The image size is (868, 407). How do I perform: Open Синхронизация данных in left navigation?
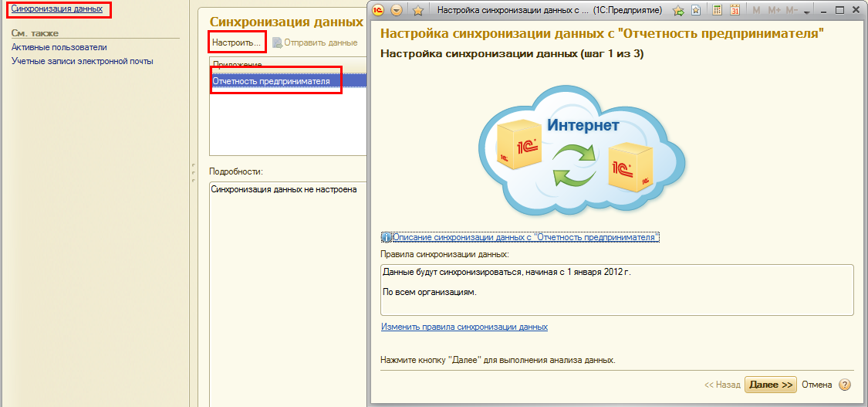tap(56, 8)
